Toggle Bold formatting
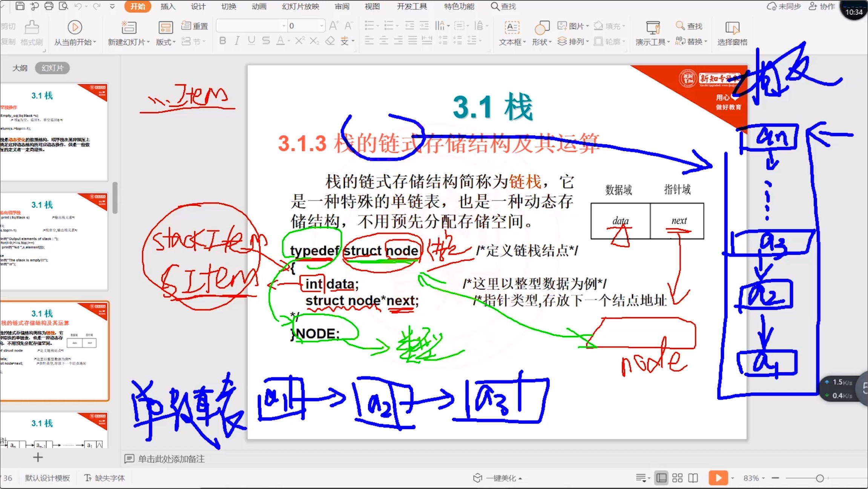 [x=222, y=40]
